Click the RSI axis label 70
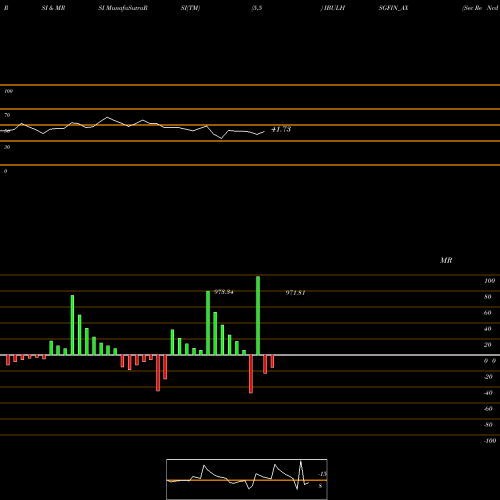500x500 pixels. click(x=7, y=115)
